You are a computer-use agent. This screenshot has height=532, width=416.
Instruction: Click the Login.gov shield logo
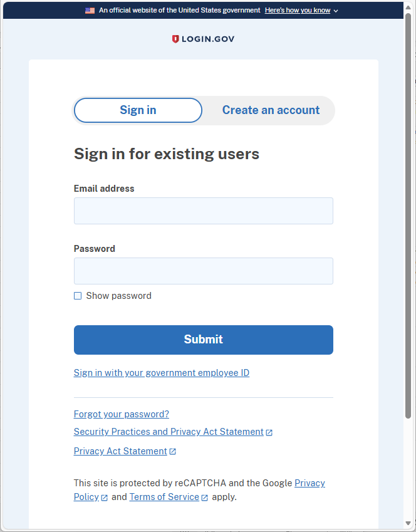pyautogui.click(x=175, y=39)
